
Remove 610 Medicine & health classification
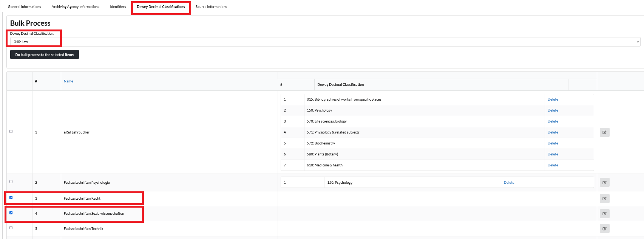point(553,165)
